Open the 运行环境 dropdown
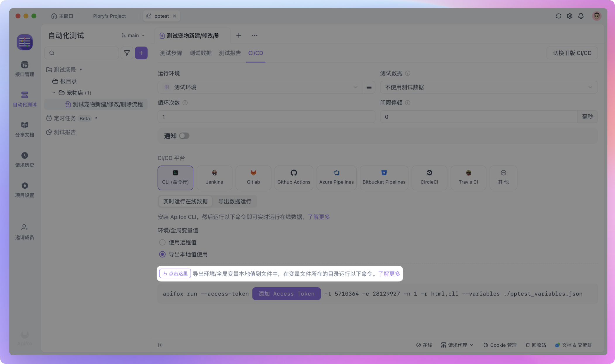The height and width of the screenshot is (364, 615). point(260,87)
